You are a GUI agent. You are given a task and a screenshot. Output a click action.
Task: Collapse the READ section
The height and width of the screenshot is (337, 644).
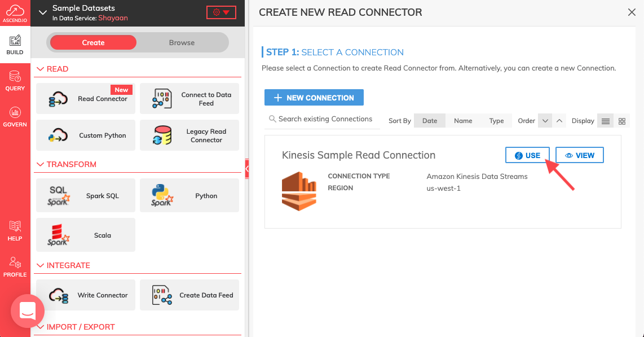click(40, 69)
